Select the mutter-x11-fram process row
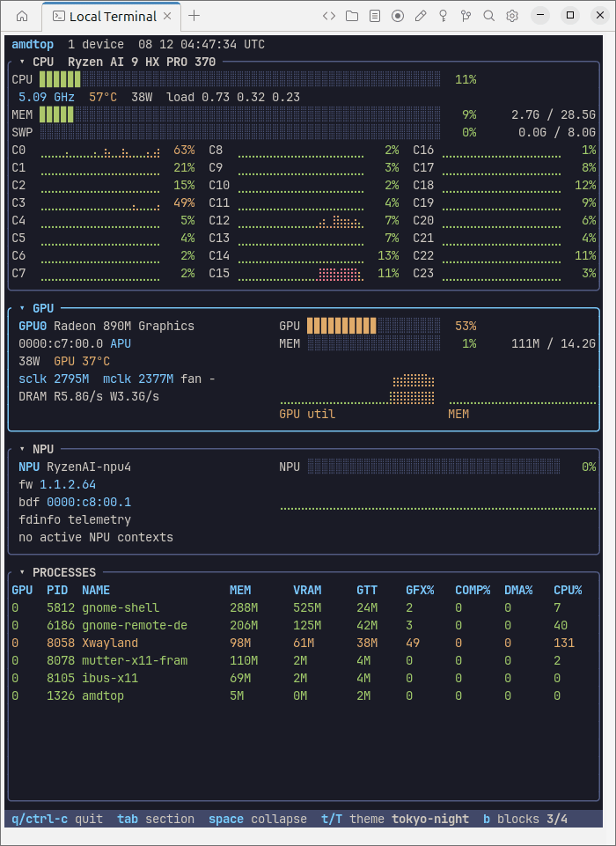The width and height of the screenshot is (616, 846). [303, 660]
